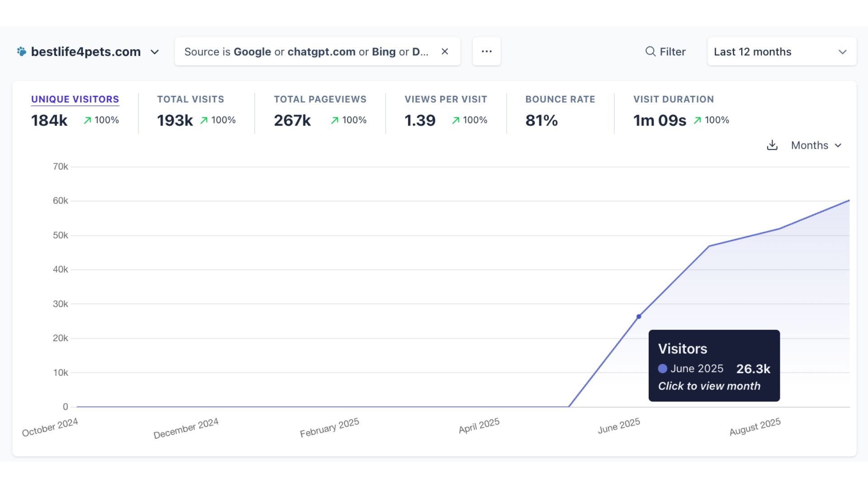Switch graph to Total Pageviews
Image resolution: width=868 pixels, height=488 pixels.
320,99
